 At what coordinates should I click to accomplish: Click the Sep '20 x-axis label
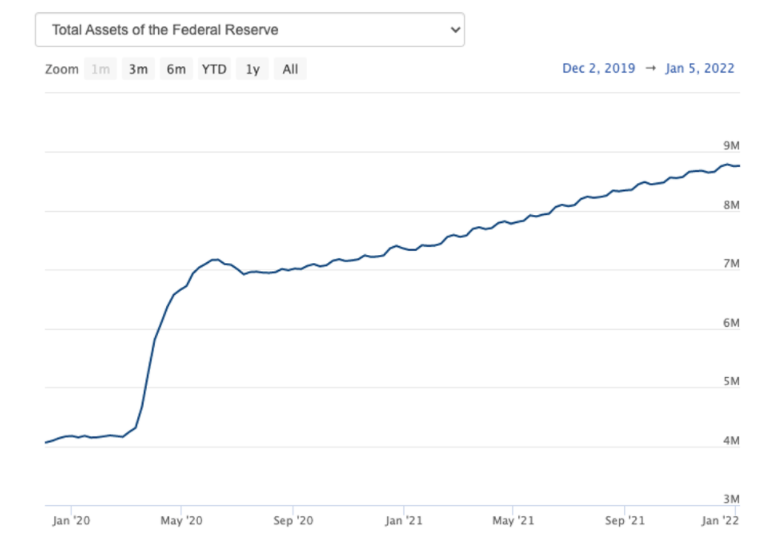pos(293,521)
